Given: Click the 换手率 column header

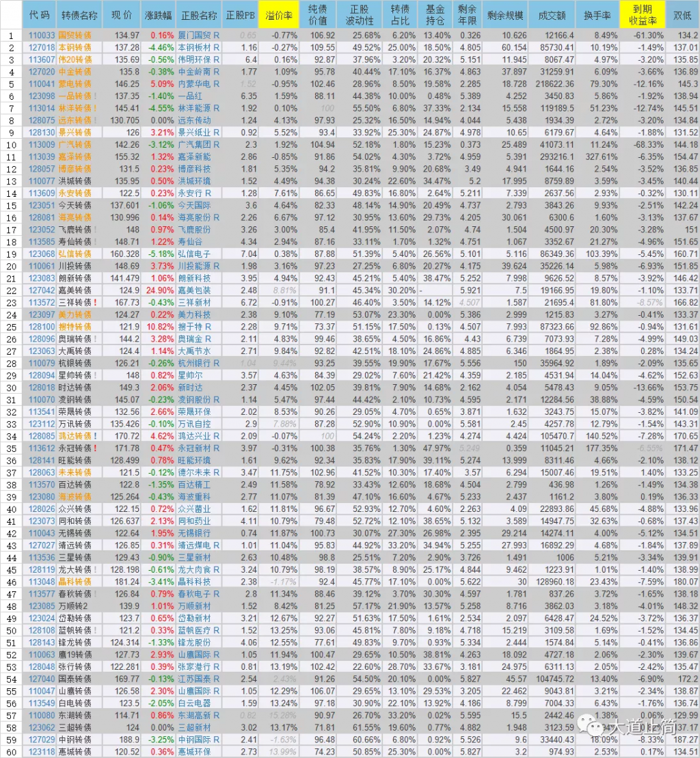Looking at the screenshot, I should coord(597,15).
